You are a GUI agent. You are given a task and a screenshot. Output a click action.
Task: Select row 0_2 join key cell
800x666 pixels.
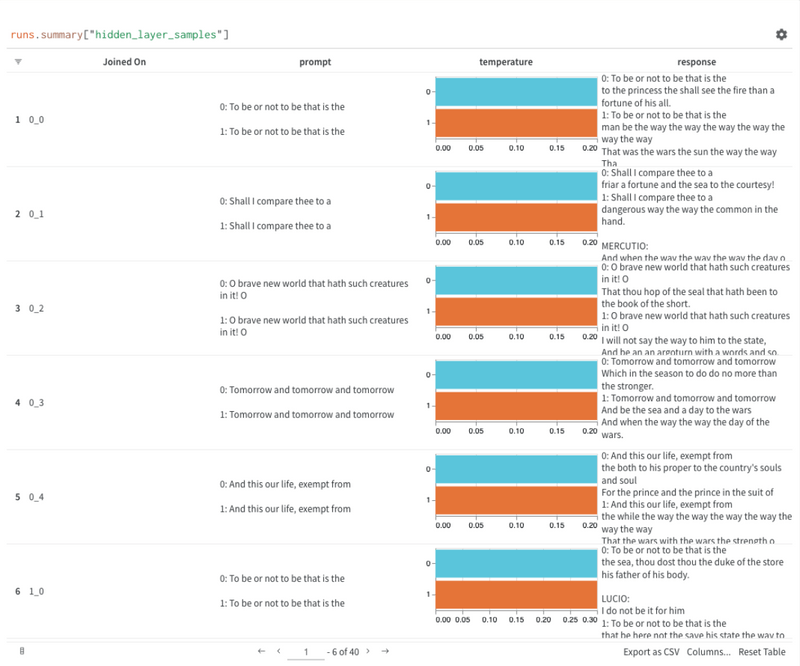tap(36, 309)
